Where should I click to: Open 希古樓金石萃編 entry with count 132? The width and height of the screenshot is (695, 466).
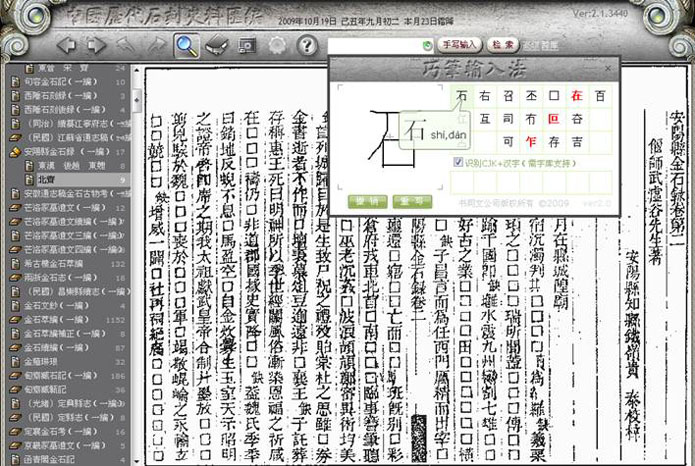[53, 264]
